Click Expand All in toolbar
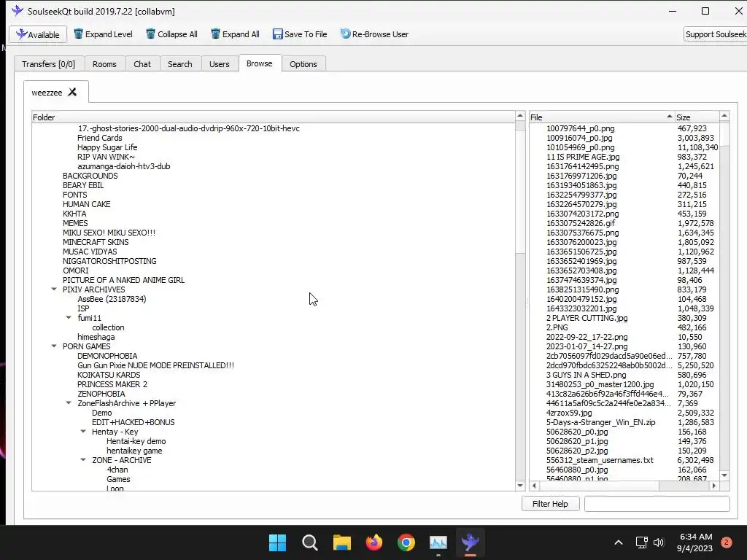The width and height of the screenshot is (747, 560). [236, 34]
